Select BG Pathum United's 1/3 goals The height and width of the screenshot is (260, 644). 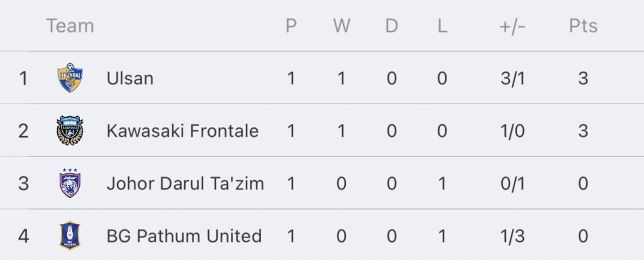click(513, 236)
